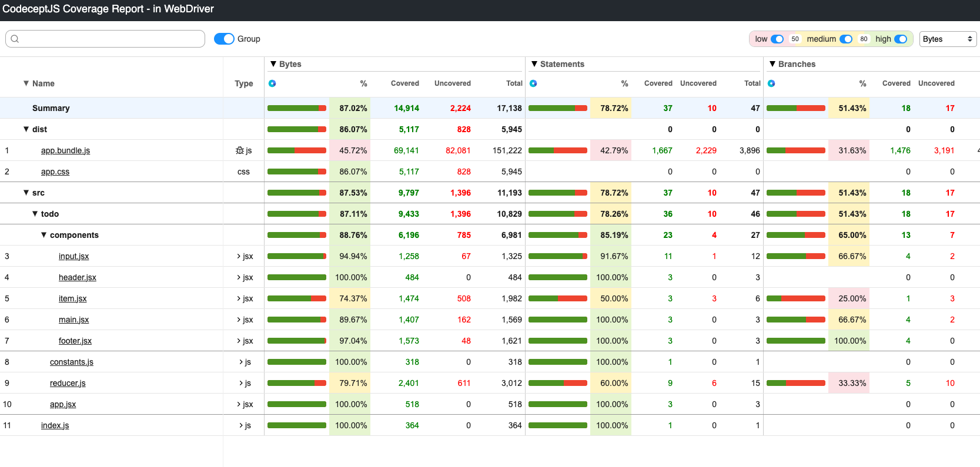
Task: Sort by Bytes Total column header
Action: 514,83
